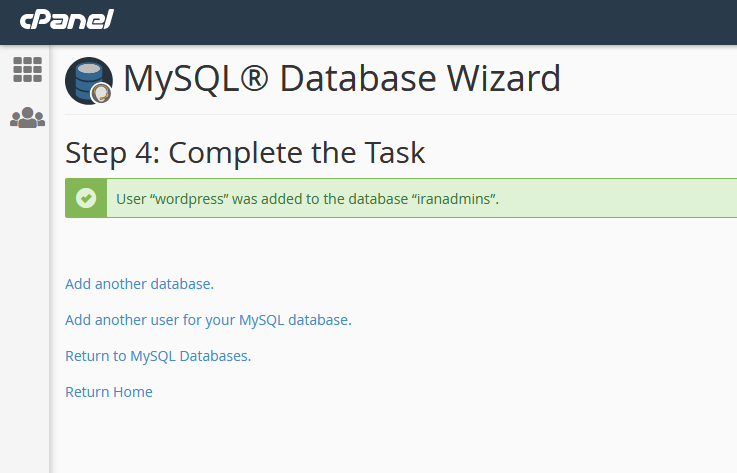Open the Home grid icon in sidebar
This screenshot has width=737, height=473.
point(27,70)
